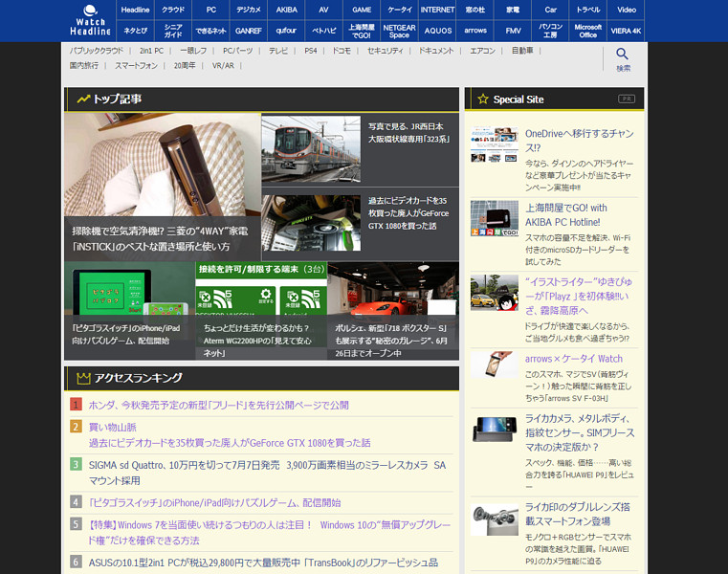This screenshot has height=574, width=728.
Task: Click the エアコン keyword link
Action: (482, 51)
